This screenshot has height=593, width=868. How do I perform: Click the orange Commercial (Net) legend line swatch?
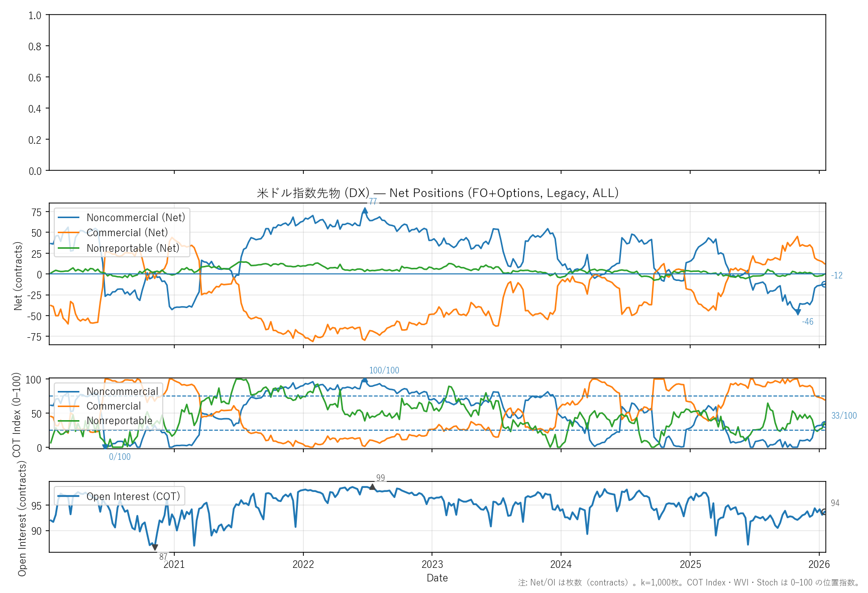[69, 233]
